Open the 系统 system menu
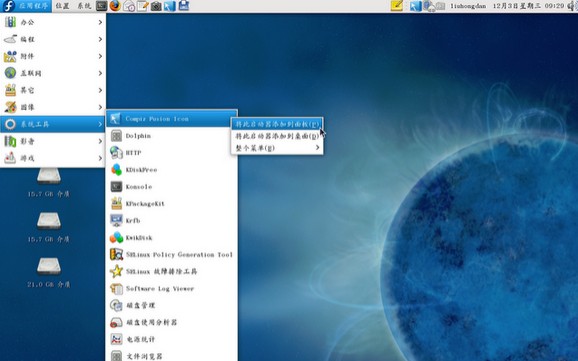The width and height of the screenshot is (578, 361). [x=84, y=6]
